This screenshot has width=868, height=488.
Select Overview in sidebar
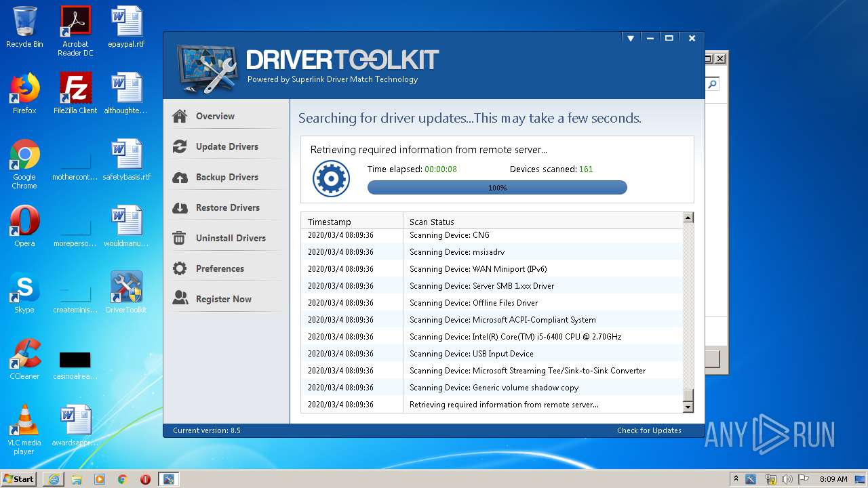pos(226,116)
